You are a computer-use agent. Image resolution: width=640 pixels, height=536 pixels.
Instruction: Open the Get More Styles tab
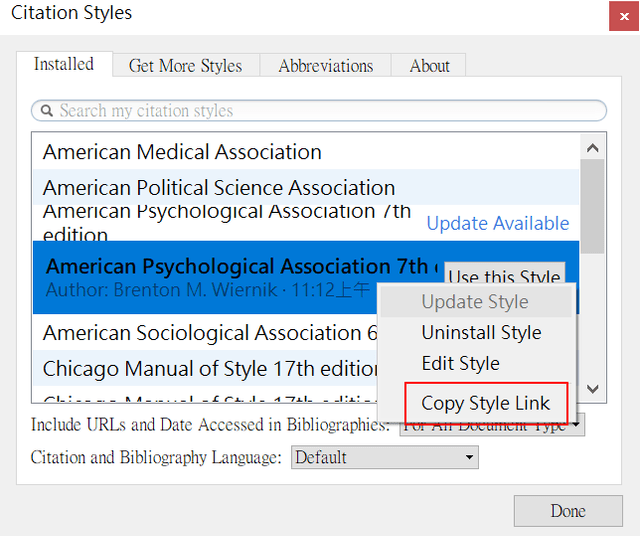pos(186,66)
